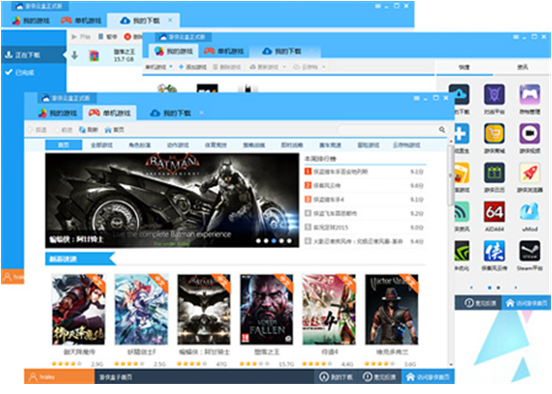Switch to second page dot in shortcuts panel
The width and height of the screenshot is (552, 394).
click(x=498, y=288)
